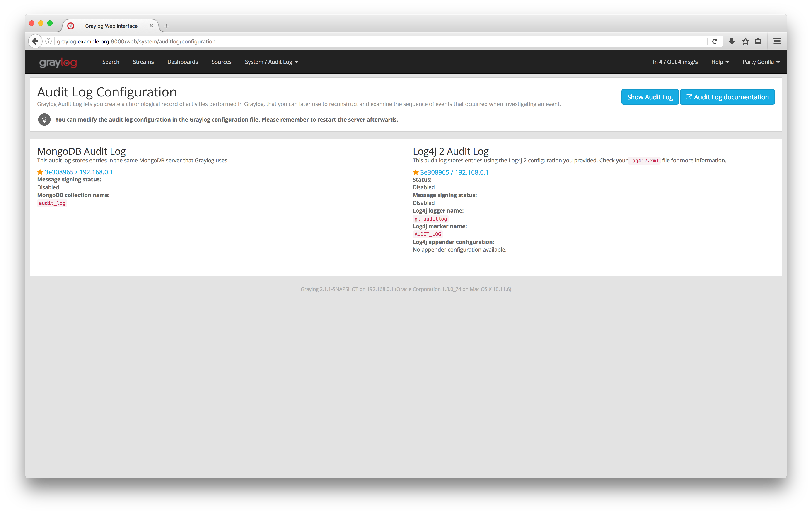
Task: Expand the System / Audit Log dropdown
Action: 271,62
